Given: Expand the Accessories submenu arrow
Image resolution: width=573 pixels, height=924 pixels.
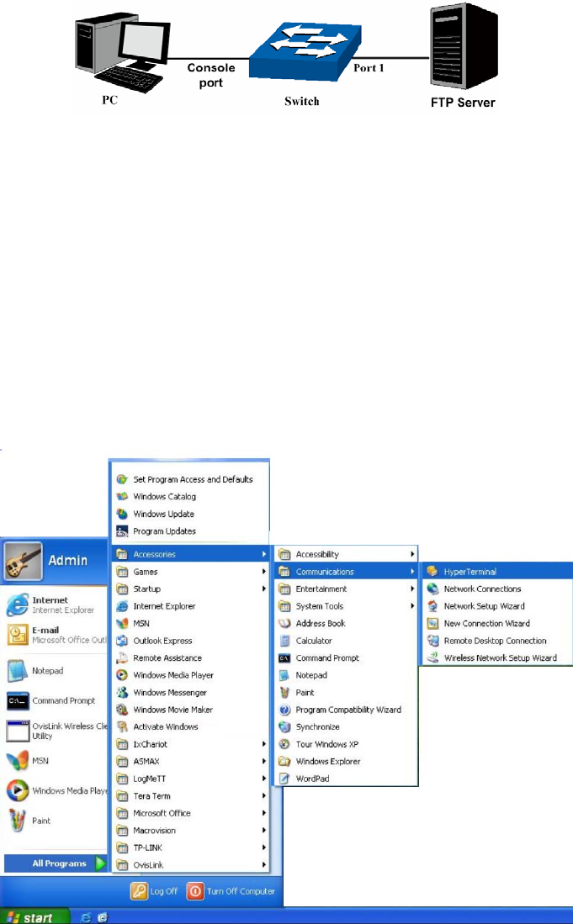Looking at the screenshot, I should (x=263, y=554).
